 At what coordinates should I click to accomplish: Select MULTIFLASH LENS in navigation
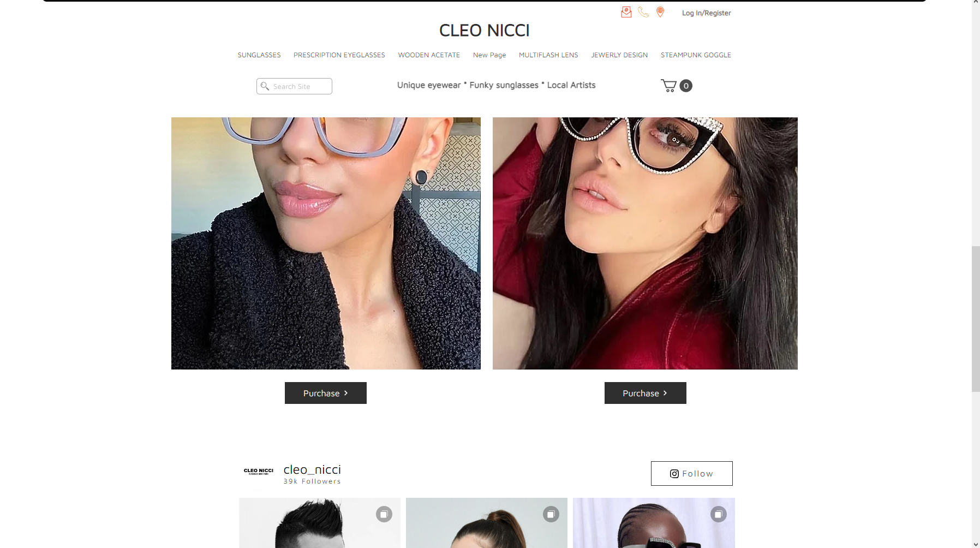click(548, 55)
